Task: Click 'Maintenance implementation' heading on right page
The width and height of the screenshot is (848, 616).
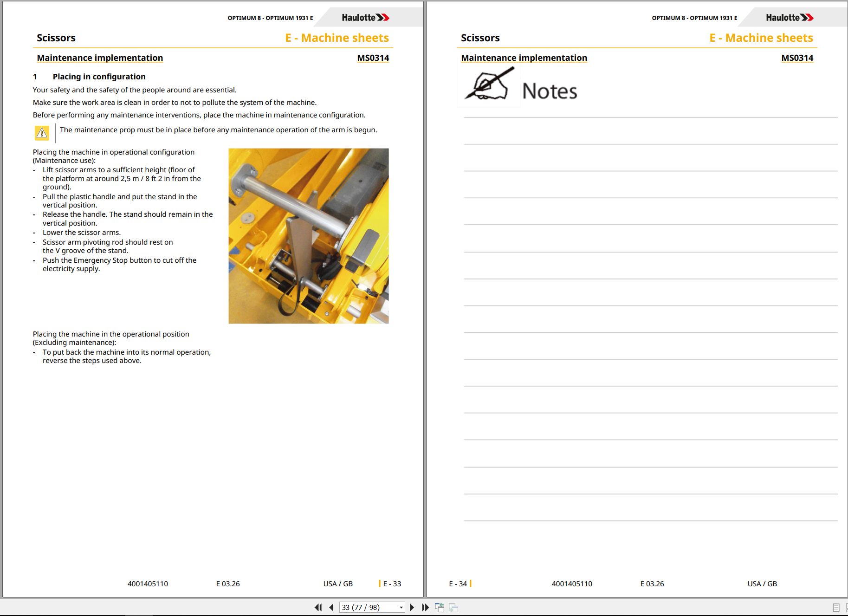Action: pos(524,58)
